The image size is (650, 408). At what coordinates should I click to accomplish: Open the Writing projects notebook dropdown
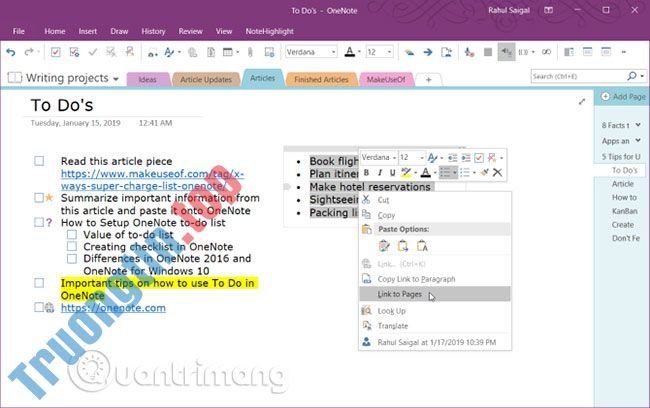pyautogui.click(x=116, y=79)
